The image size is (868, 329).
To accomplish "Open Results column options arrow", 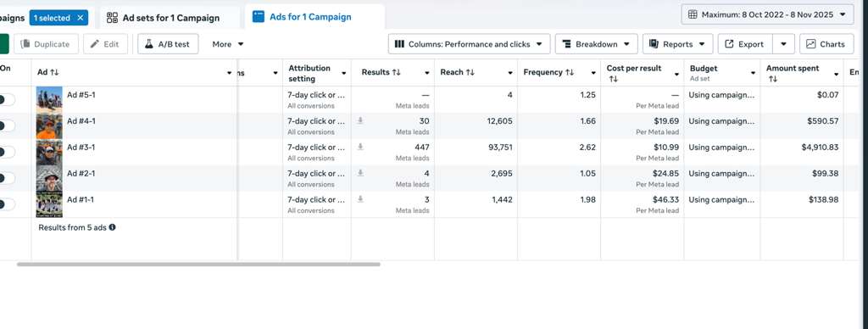I will [427, 73].
